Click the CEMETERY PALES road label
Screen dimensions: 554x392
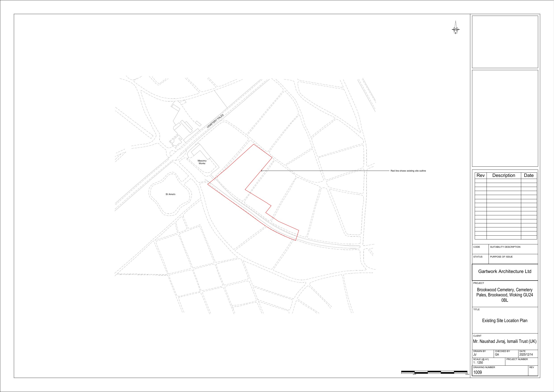pyautogui.click(x=215, y=121)
